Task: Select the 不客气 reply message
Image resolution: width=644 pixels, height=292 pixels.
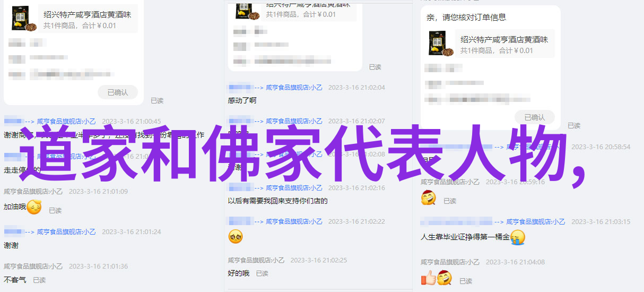Action: point(15,280)
